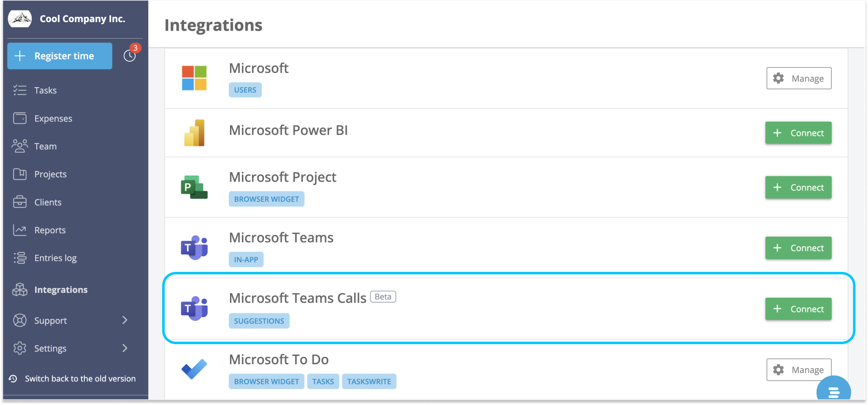Open Expenses from the sidebar icon
868x405 pixels.
click(x=19, y=118)
